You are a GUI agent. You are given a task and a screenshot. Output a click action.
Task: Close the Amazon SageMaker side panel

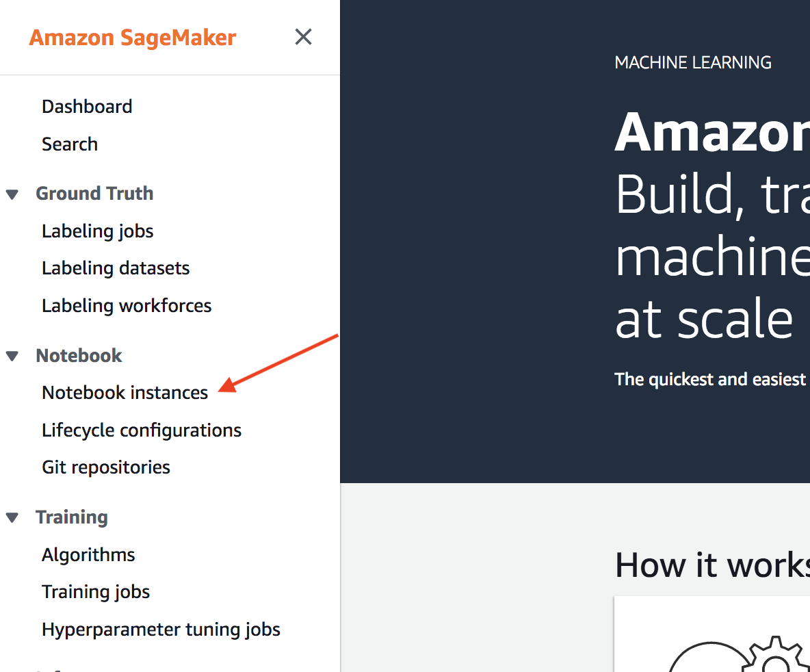(303, 37)
